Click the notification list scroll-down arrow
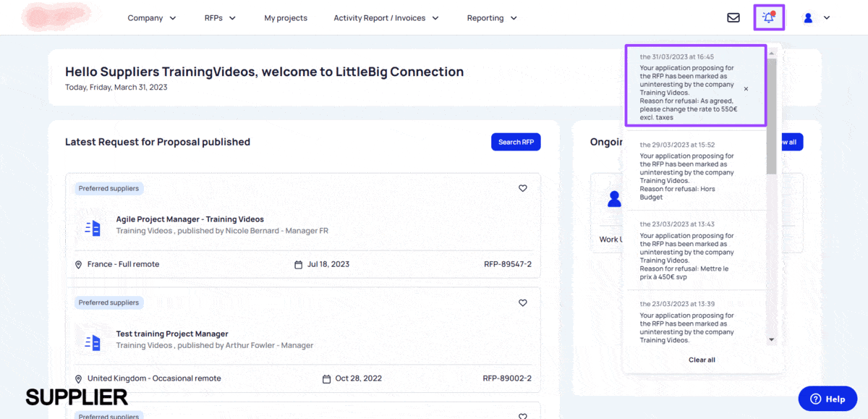868x419 pixels. (771, 339)
